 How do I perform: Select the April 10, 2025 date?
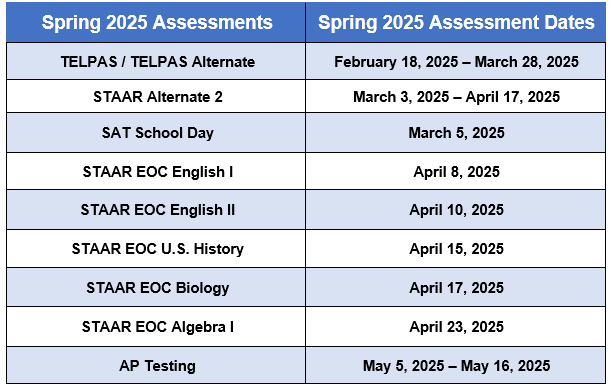(456, 210)
